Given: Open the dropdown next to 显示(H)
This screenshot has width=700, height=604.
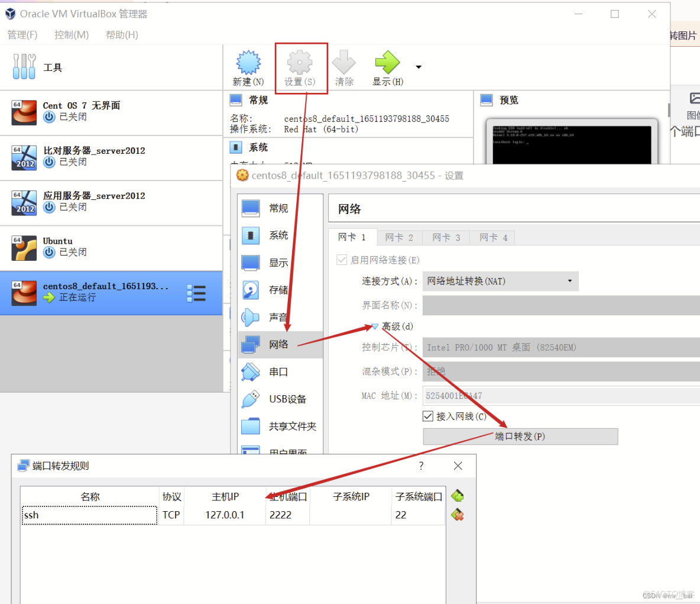Looking at the screenshot, I should point(418,67).
